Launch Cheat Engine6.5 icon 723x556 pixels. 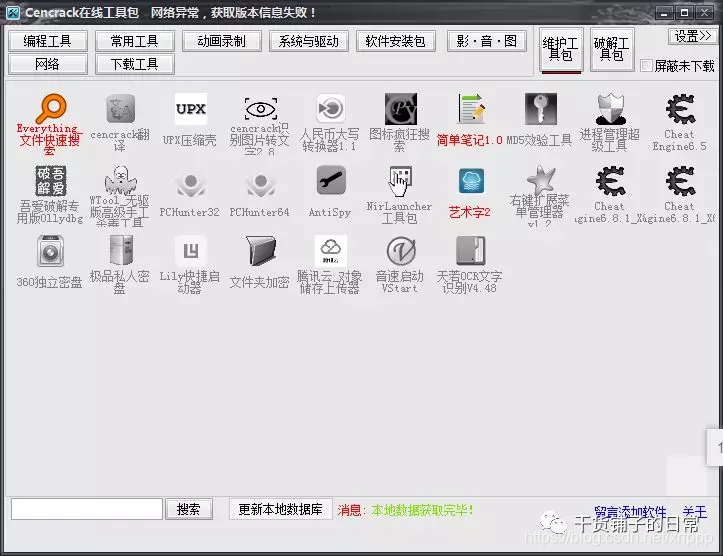click(x=680, y=109)
